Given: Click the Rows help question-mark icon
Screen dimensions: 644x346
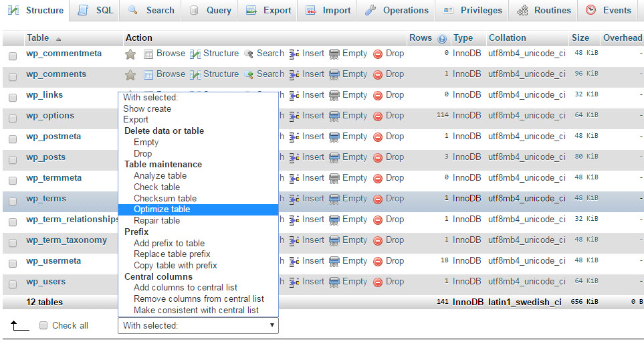Looking at the screenshot, I should pos(442,39).
